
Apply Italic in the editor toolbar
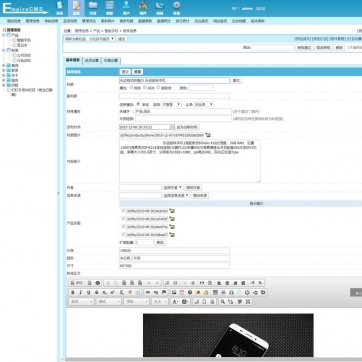[x=81, y=292]
